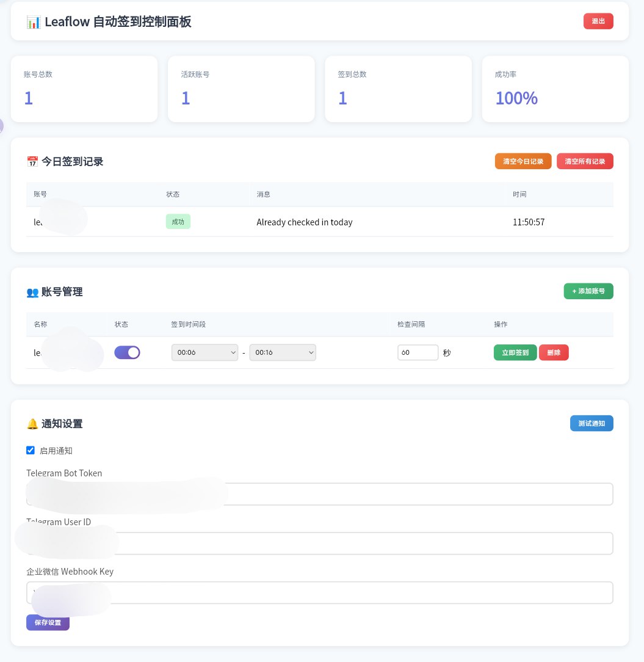This screenshot has width=644, height=662.
Task: Click the 删除 button to remove the account
Action: (553, 352)
